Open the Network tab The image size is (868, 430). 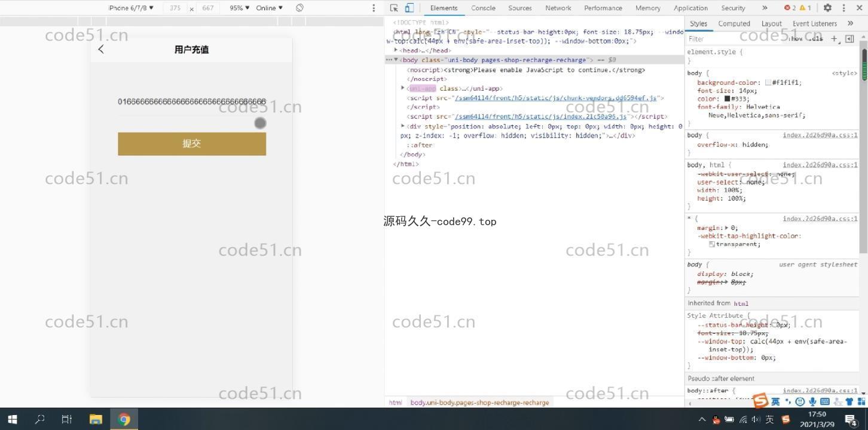558,8
